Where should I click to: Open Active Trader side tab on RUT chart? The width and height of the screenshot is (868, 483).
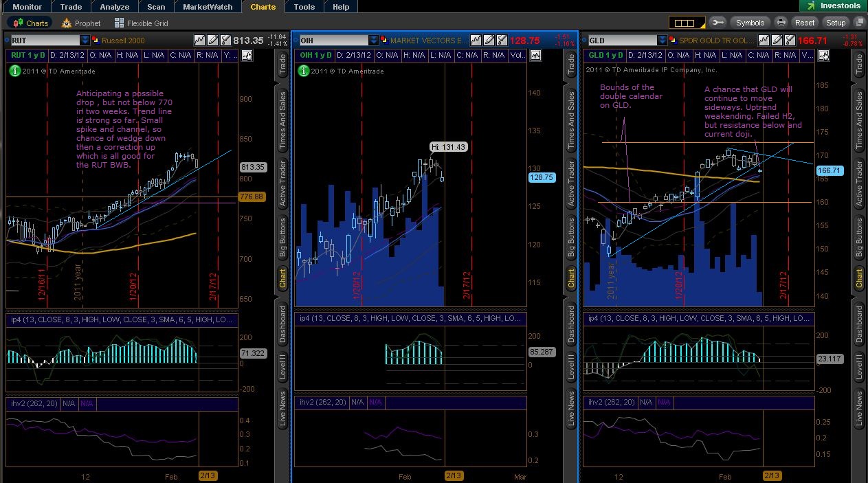(282, 185)
